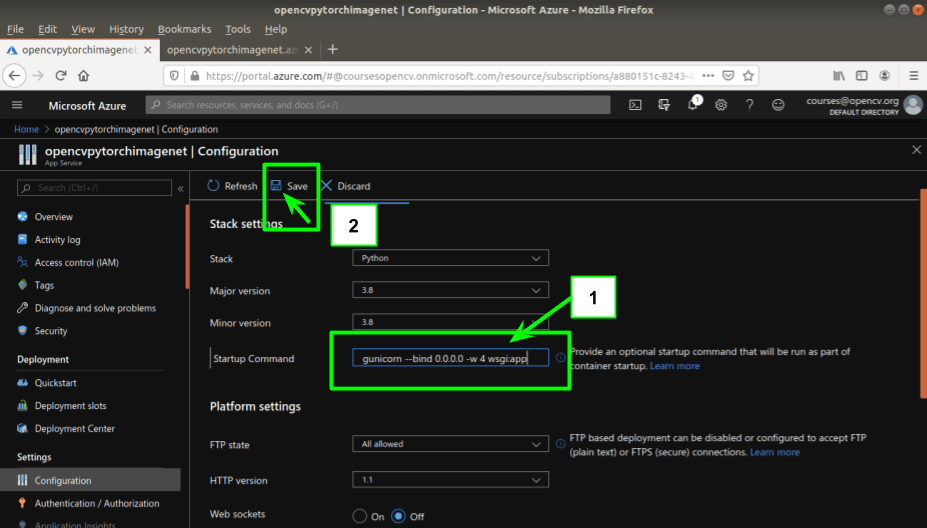Viewport: 927px width, 528px height.
Task: Open Firefox page actions three-dot menu
Action: tap(708, 76)
